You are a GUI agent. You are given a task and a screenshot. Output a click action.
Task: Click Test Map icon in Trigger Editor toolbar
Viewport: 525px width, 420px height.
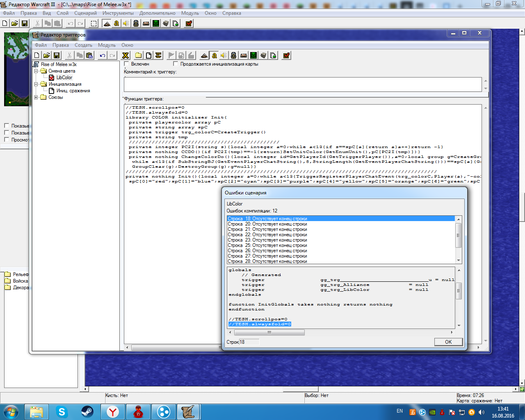pyautogui.click(x=286, y=55)
